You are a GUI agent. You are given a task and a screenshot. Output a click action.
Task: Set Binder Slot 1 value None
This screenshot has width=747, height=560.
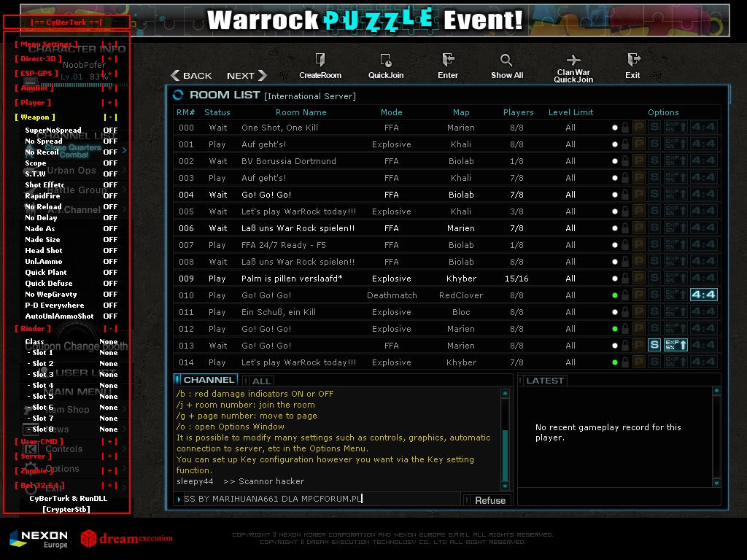point(109,353)
